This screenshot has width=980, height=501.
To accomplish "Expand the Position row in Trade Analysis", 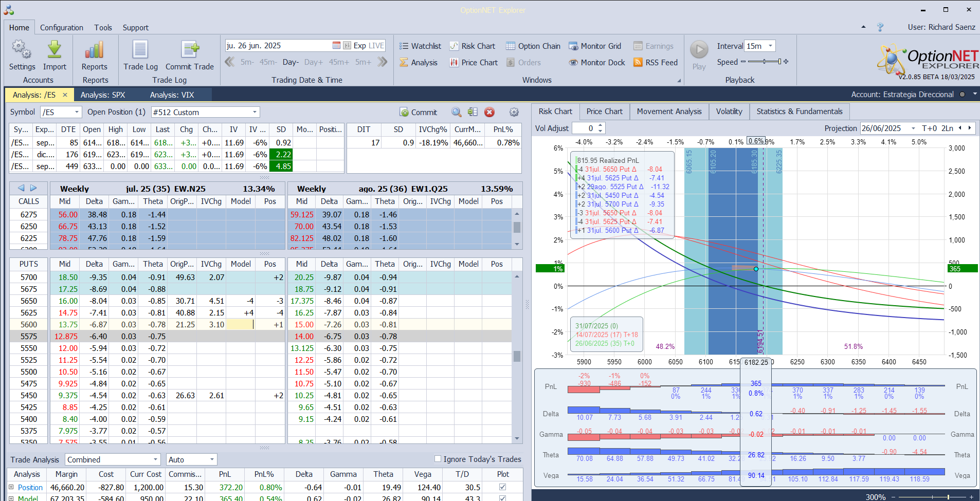I will 11,487.
